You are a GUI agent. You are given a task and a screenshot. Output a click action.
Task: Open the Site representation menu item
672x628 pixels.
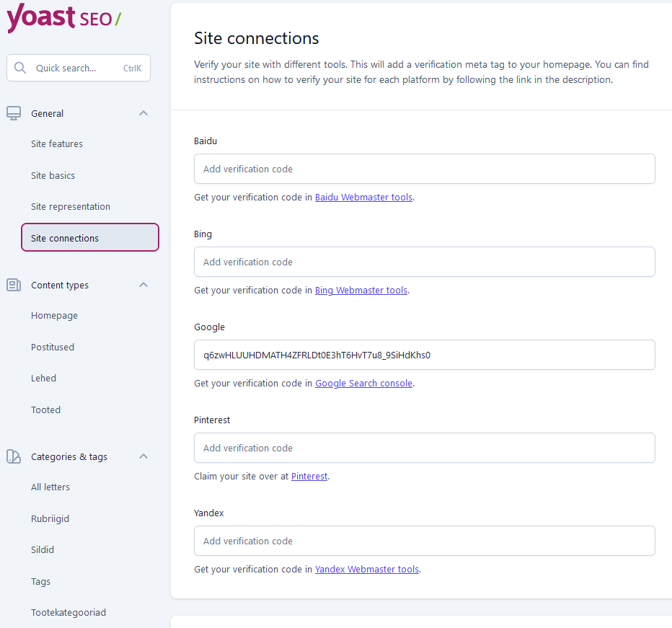click(71, 207)
